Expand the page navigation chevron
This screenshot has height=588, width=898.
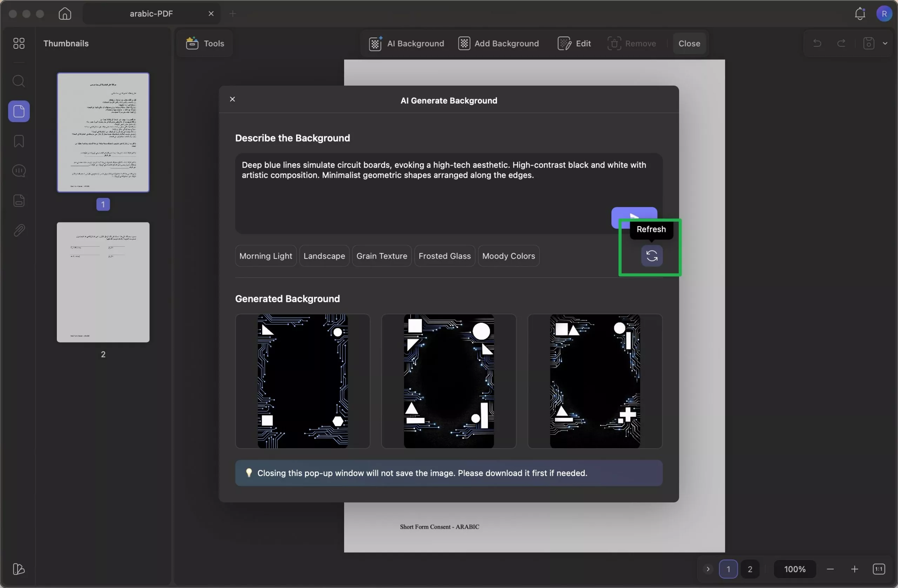(708, 569)
